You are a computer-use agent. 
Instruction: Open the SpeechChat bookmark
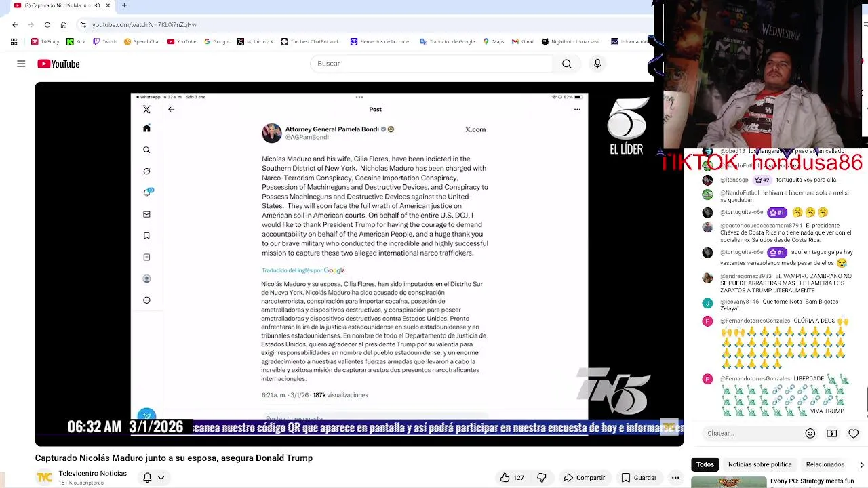142,41
